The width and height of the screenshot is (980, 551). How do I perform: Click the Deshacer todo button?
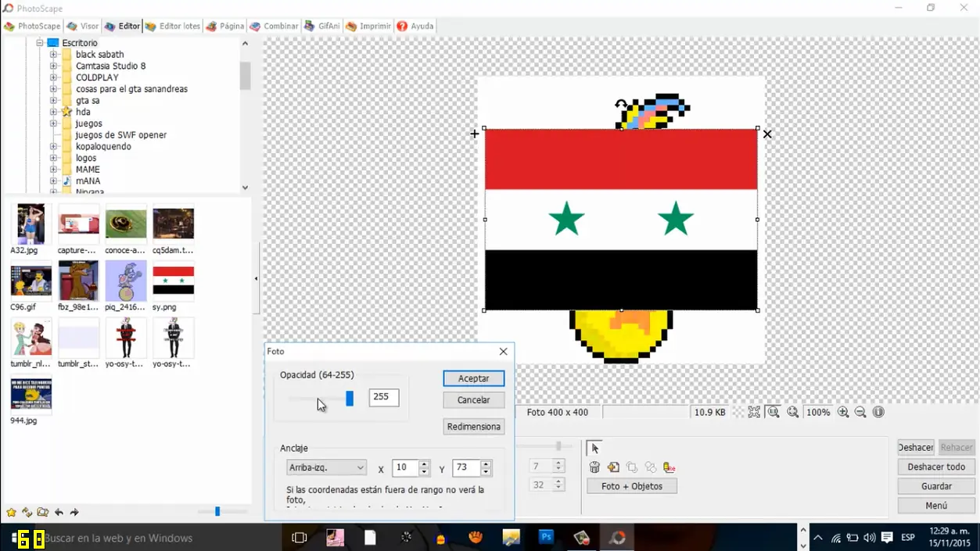(936, 467)
